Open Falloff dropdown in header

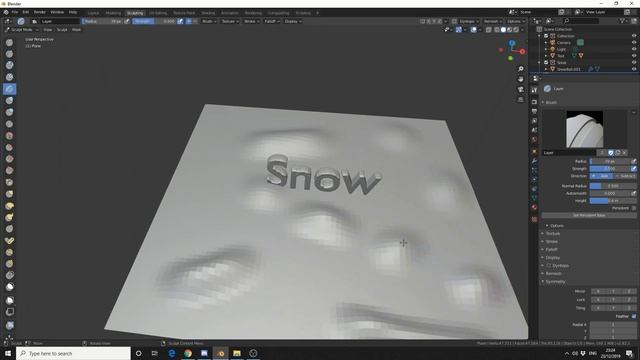click(271, 21)
